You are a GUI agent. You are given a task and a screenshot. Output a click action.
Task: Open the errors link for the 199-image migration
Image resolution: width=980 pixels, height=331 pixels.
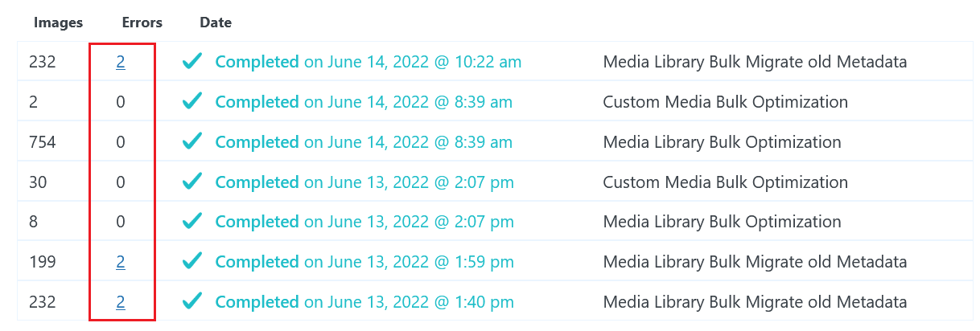[121, 262]
